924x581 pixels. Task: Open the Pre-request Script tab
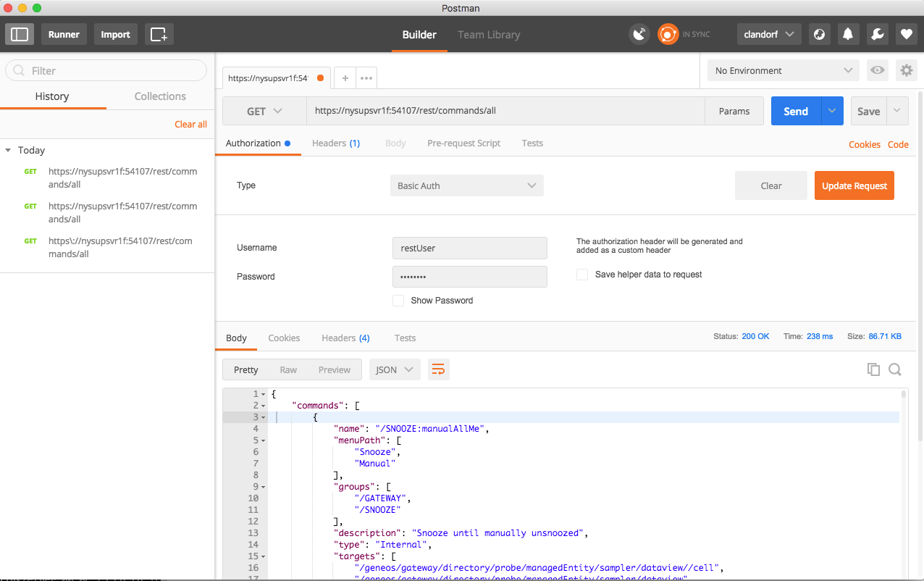coord(463,143)
